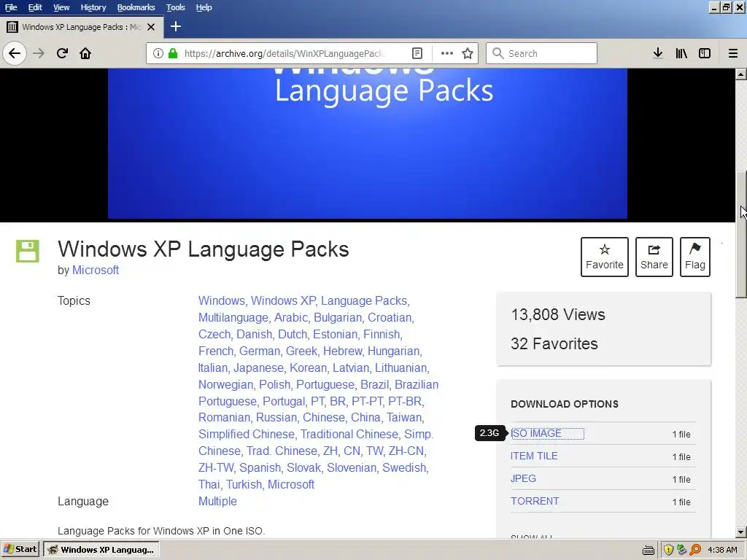Open the Firefox hamburger menu

pyautogui.click(x=733, y=53)
